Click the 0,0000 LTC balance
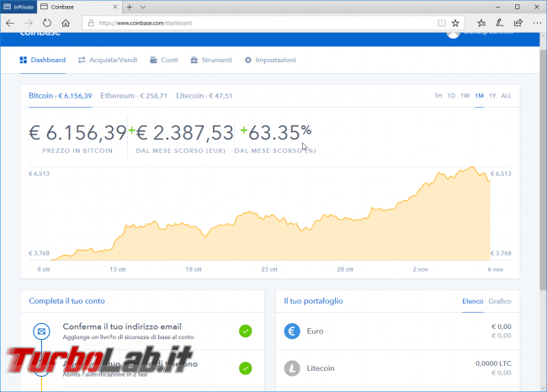Image resolution: width=547 pixels, height=392 pixels. pyautogui.click(x=493, y=363)
